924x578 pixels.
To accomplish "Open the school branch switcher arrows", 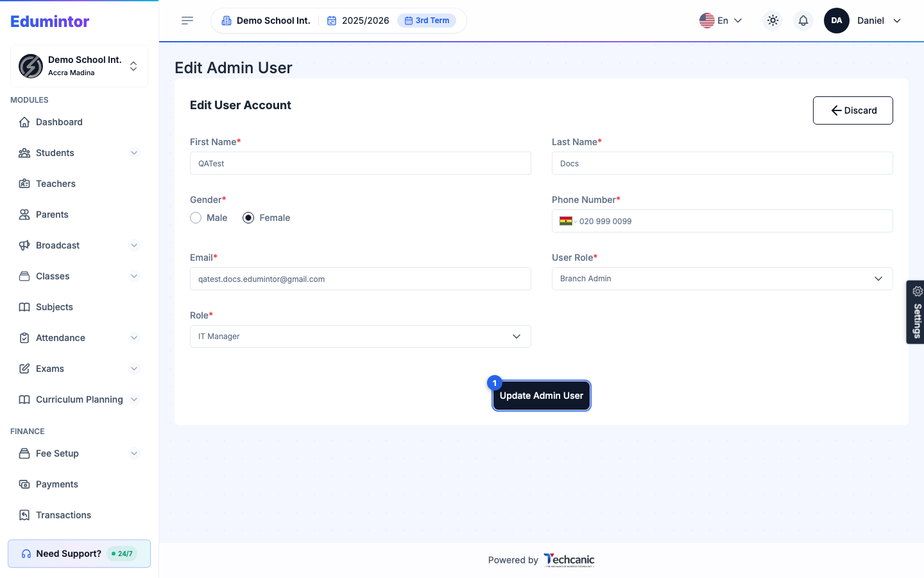I will click(x=133, y=66).
